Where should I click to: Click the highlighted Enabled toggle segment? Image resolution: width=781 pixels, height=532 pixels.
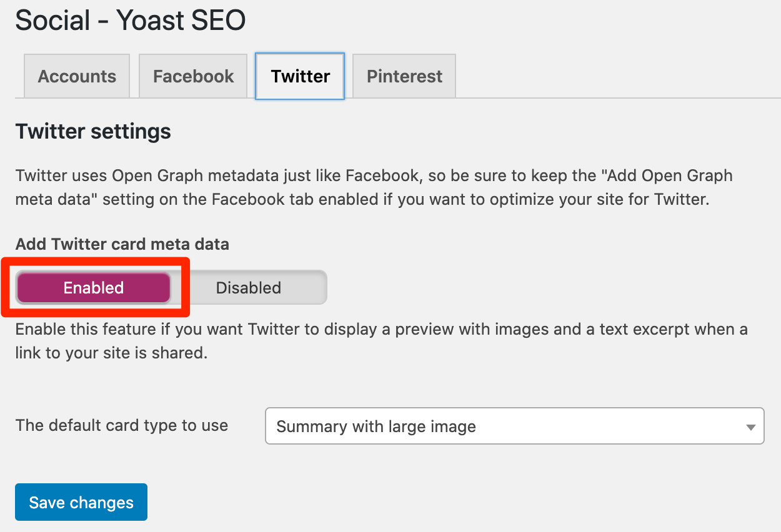(94, 287)
